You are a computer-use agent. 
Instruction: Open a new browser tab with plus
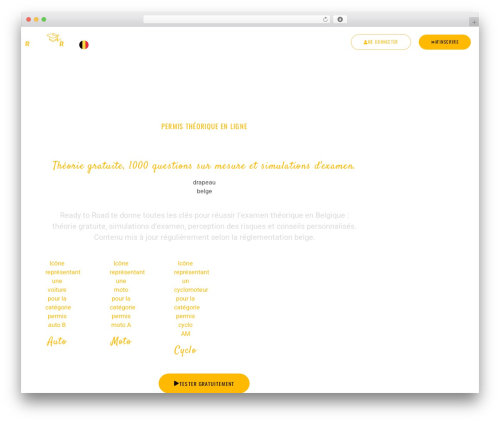(474, 22)
